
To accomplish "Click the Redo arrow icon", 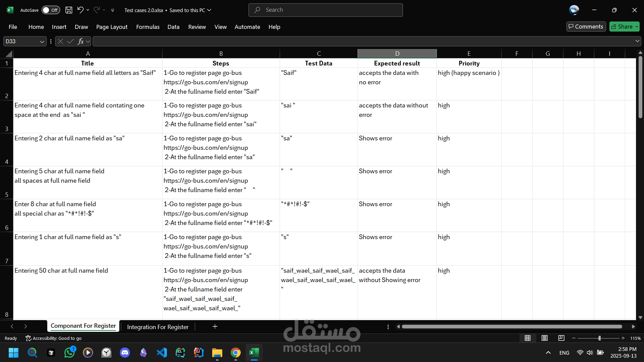I will (97, 10).
